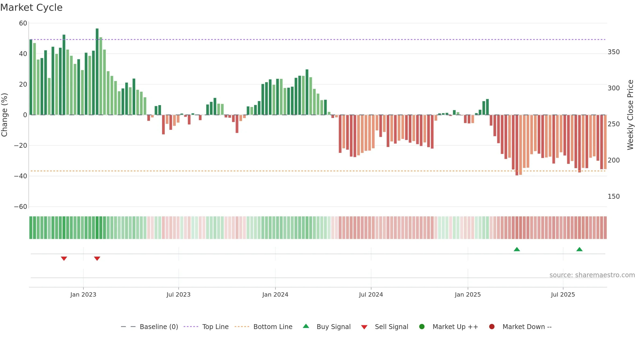Click the buy signal marker between Jan and Jul 2025

[517, 249]
